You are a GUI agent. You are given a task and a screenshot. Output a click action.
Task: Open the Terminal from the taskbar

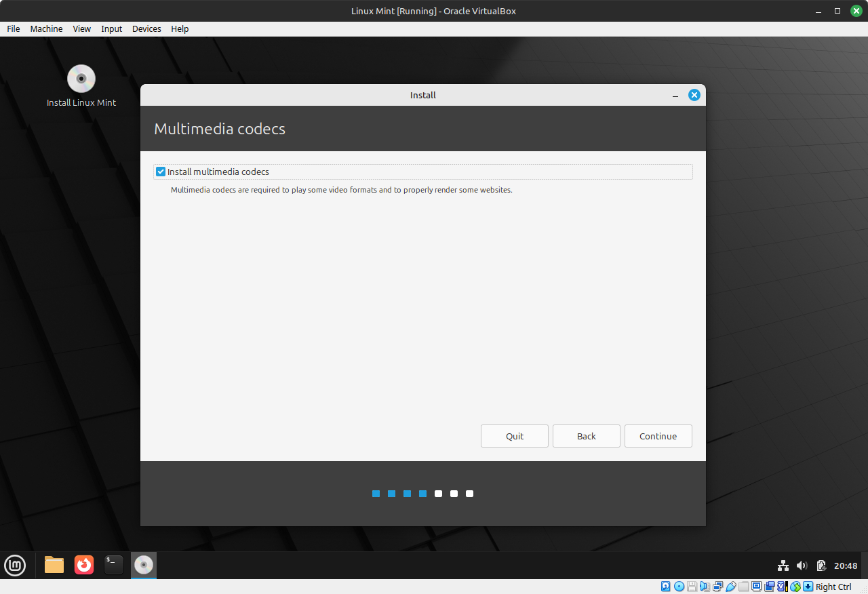pos(114,565)
